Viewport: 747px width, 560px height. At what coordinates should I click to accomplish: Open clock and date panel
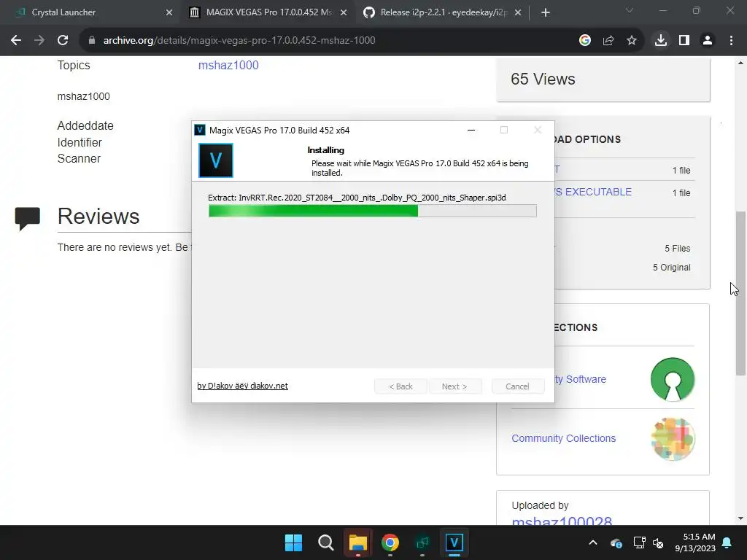[695, 542]
